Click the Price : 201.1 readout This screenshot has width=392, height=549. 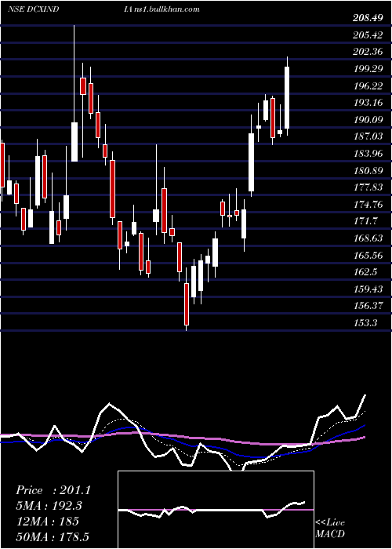point(53,490)
